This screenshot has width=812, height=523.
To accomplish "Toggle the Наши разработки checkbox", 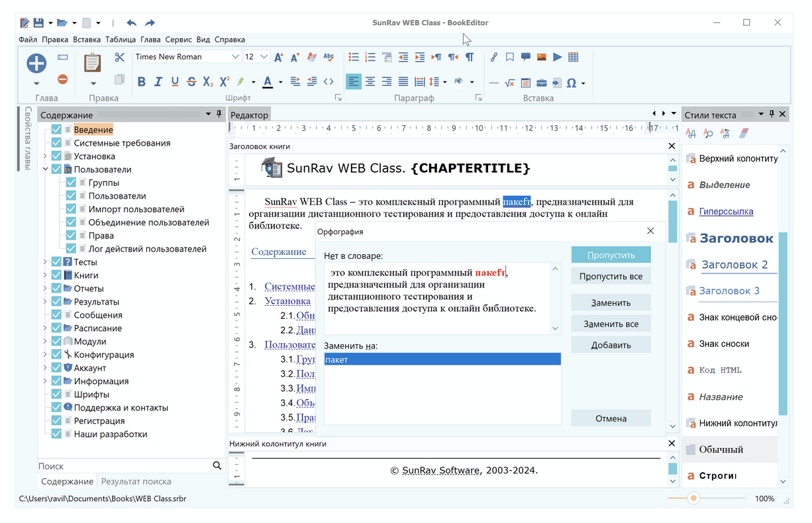I will (56, 434).
